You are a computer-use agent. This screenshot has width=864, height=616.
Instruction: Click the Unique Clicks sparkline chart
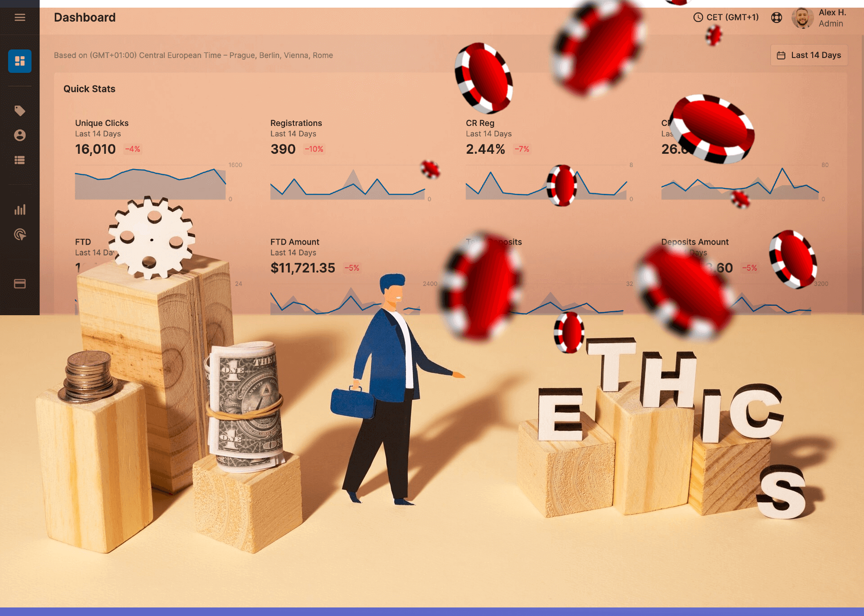[150, 183]
